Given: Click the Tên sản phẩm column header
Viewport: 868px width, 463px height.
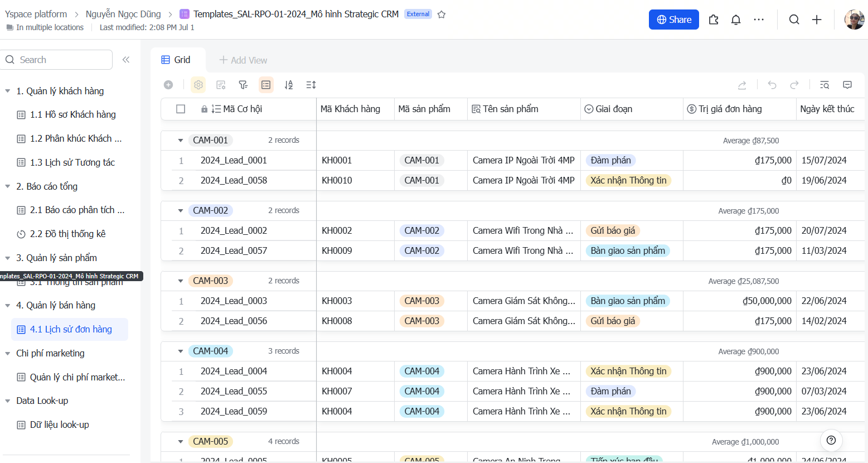Looking at the screenshot, I should 524,109.
